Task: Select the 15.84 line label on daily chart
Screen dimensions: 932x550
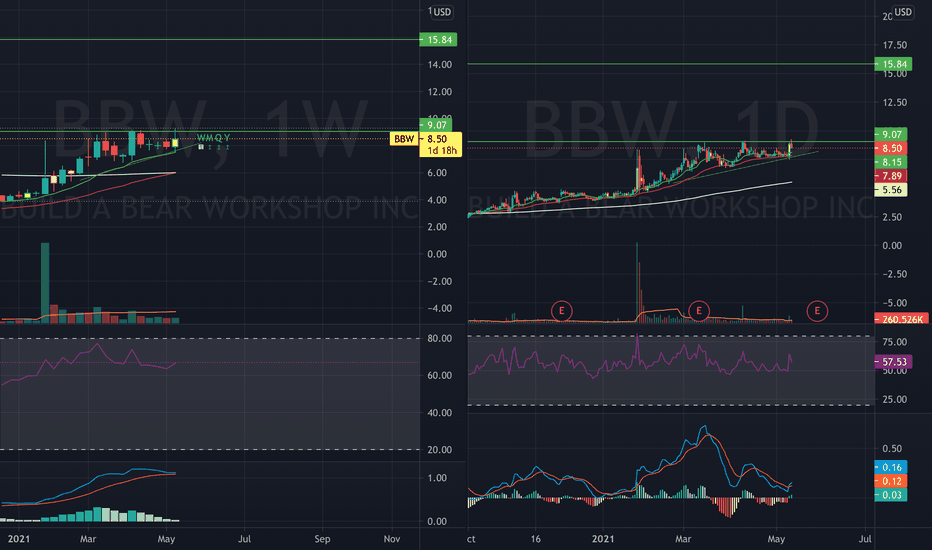Action: pyautogui.click(x=893, y=64)
